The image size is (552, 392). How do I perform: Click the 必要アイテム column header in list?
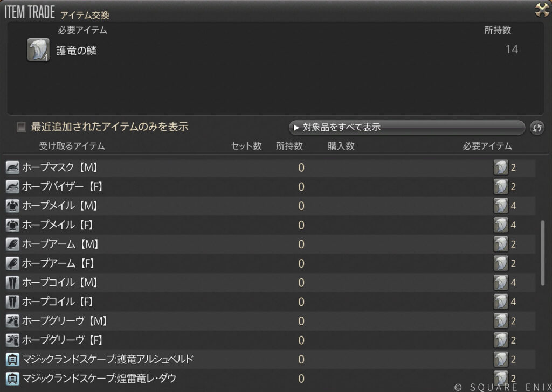click(x=487, y=146)
